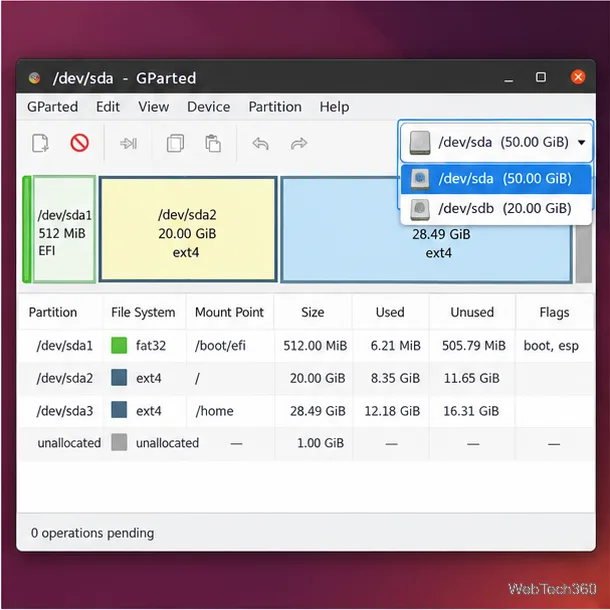Viewport: 610px width, 610px height.
Task: Select the /dev/sda3 row in table
Action: (307, 411)
